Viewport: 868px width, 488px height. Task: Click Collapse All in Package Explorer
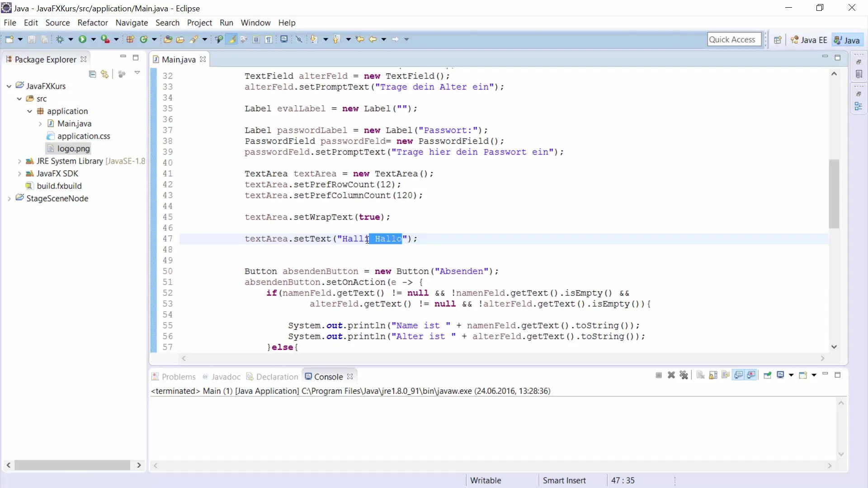(x=92, y=74)
